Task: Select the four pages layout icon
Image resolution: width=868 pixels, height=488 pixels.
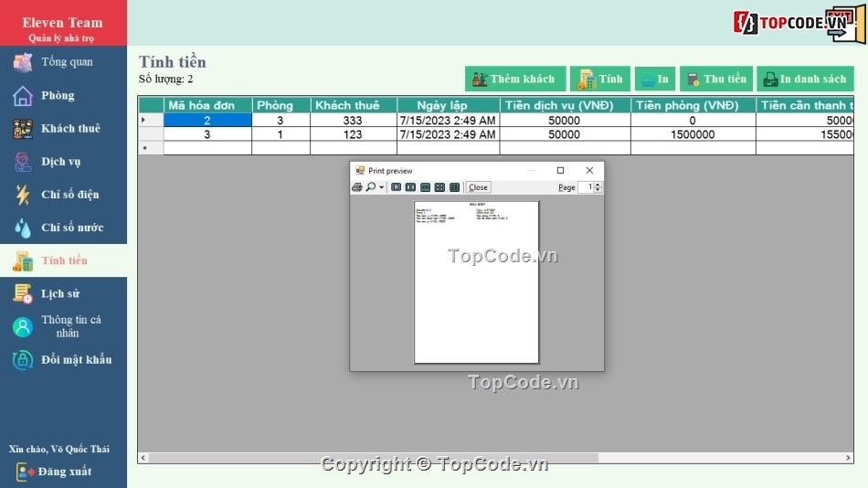Action: pos(439,187)
